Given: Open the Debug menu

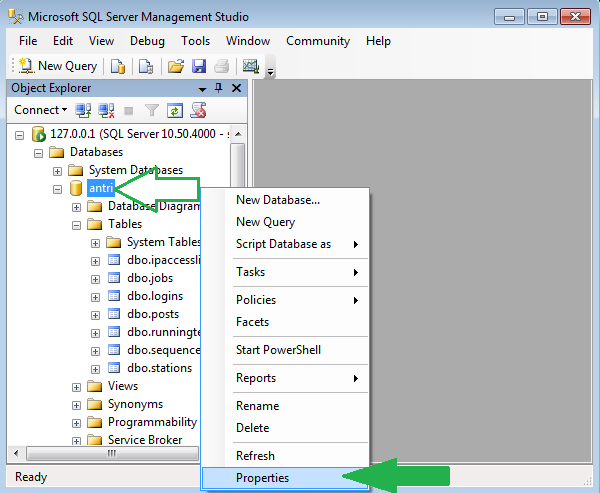Looking at the screenshot, I should click(147, 41).
